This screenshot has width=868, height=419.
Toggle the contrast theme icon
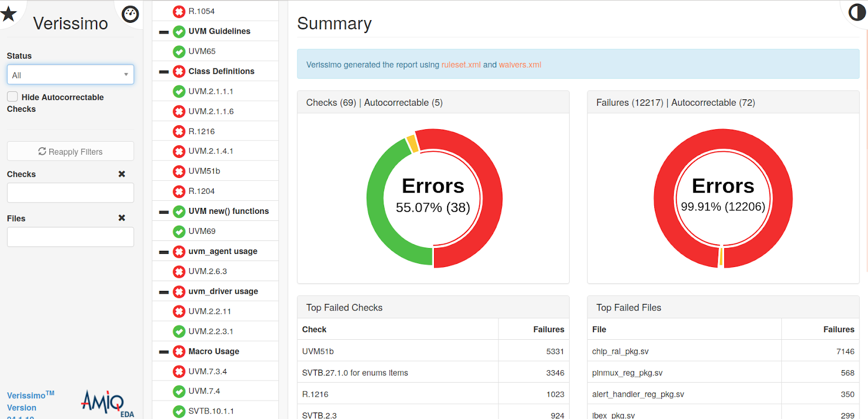[x=857, y=12]
